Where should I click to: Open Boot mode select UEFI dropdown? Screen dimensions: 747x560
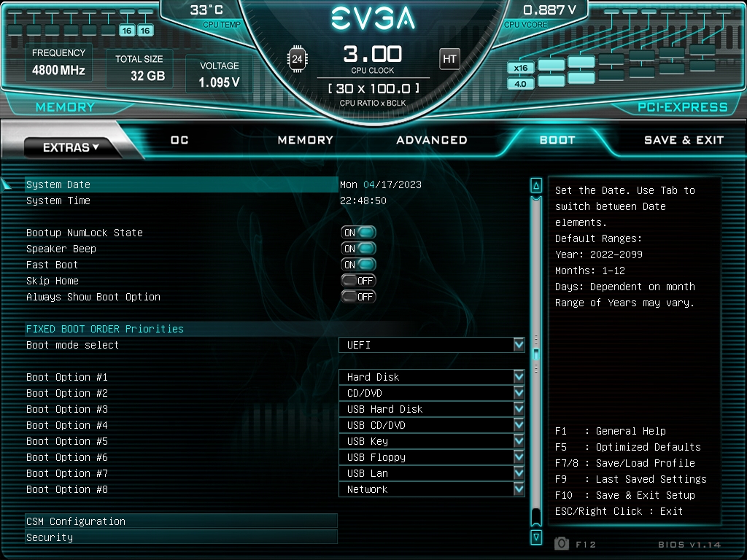[432, 345]
